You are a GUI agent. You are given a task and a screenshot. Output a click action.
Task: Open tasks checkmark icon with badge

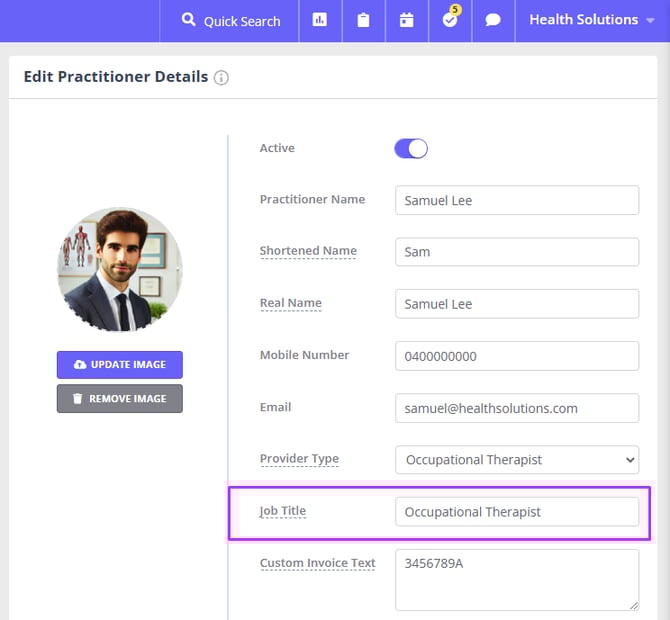450,20
